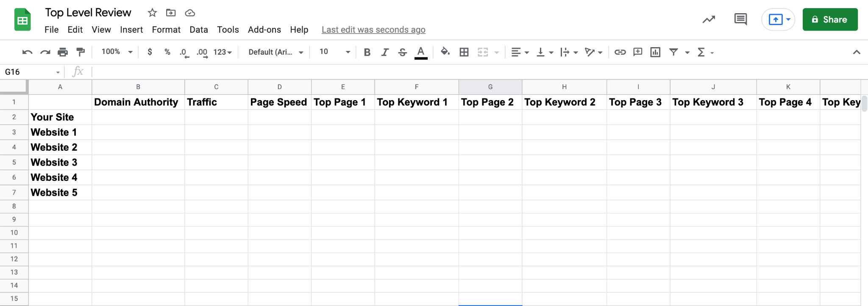
Task: Activate the Paint format roller icon
Action: coord(81,52)
